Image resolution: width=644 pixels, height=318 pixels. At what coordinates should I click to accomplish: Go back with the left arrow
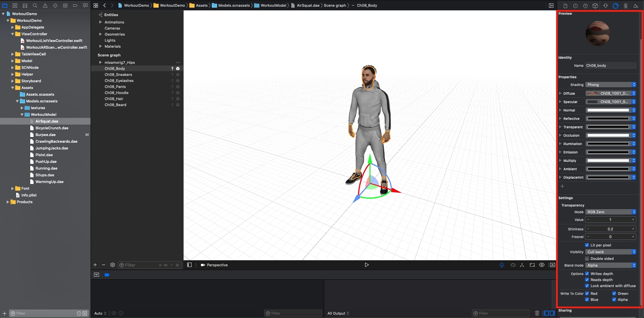(x=105, y=5)
